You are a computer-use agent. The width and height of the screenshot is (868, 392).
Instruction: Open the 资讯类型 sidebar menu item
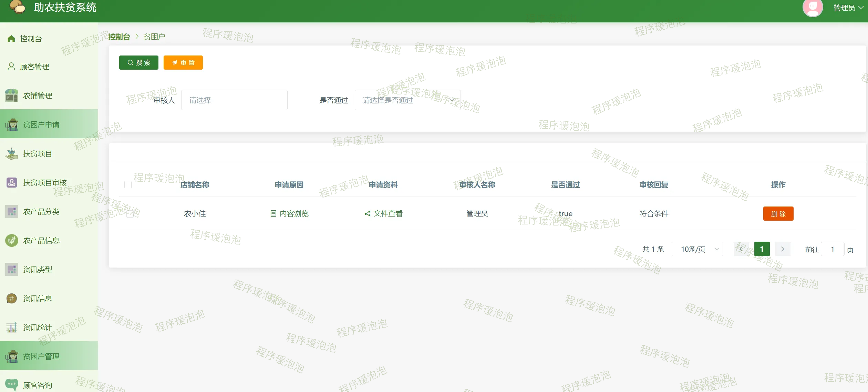tap(38, 269)
